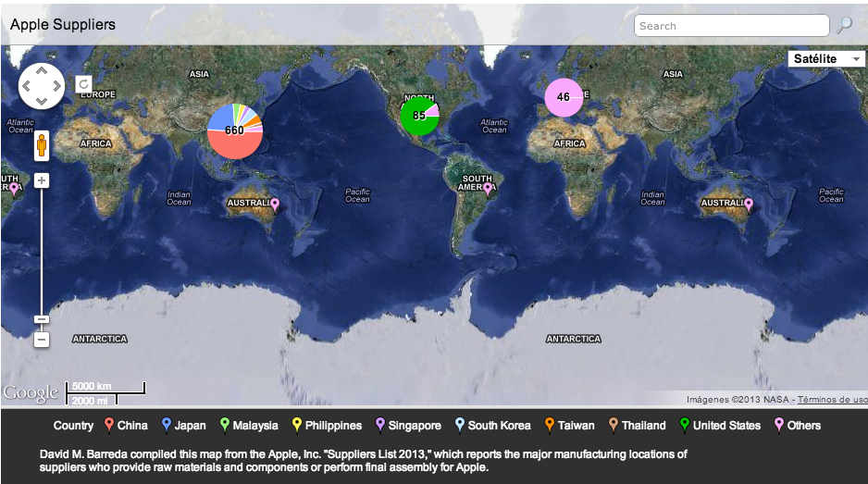Click the Imágenes ©2013 NASA attribution text
The height and width of the screenshot is (484, 868).
pyautogui.click(x=738, y=399)
